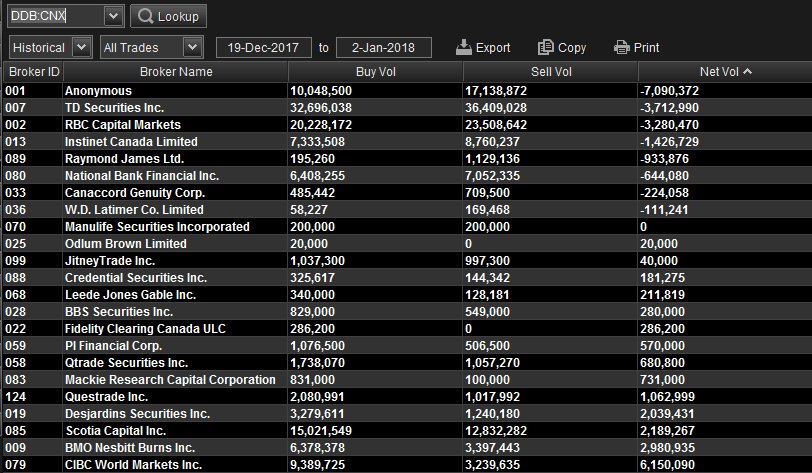This screenshot has height=473, width=812.
Task: Select Fidelity Clearing Canada ULC row
Action: click(x=407, y=328)
